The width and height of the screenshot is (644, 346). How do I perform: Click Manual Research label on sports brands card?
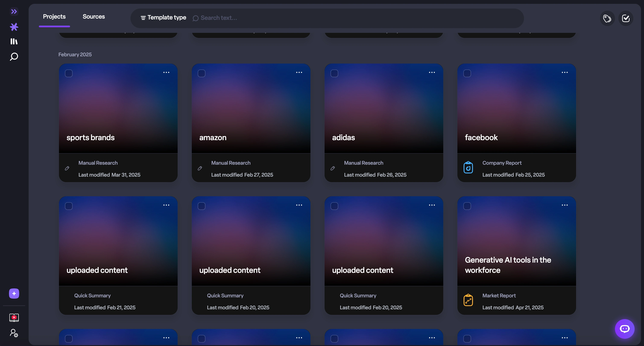click(x=98, y=163)
